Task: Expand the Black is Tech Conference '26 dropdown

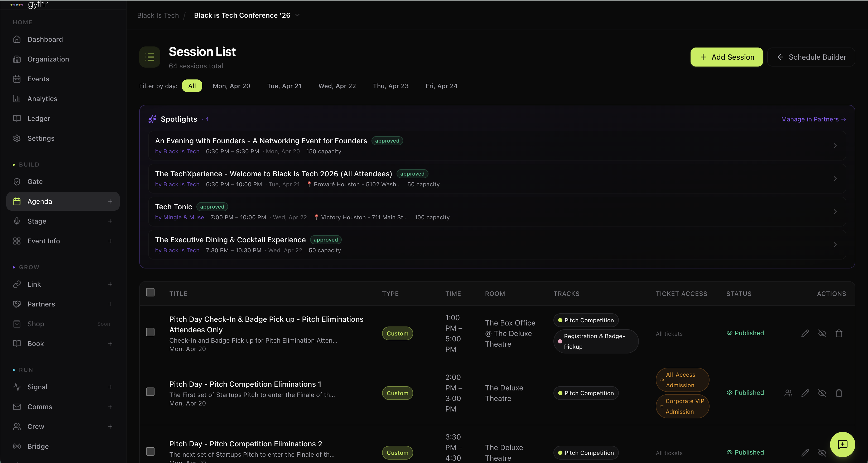Action: [297, 15]
